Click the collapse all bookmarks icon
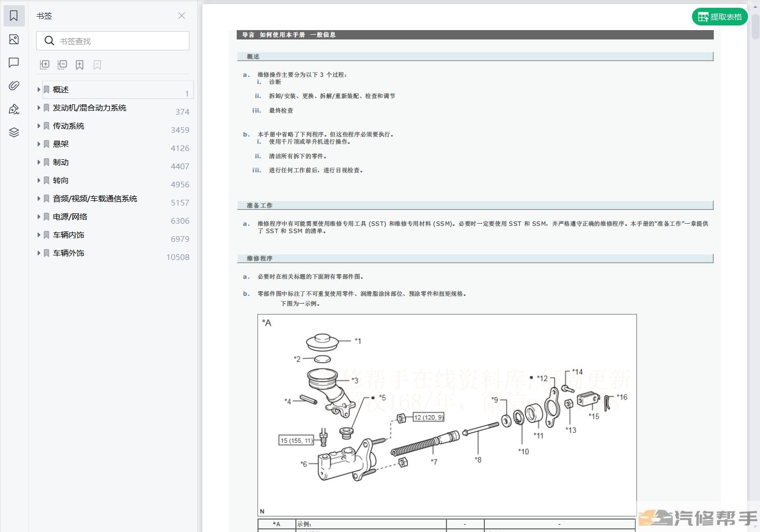 pyautogui.click(x=62, y=65)
